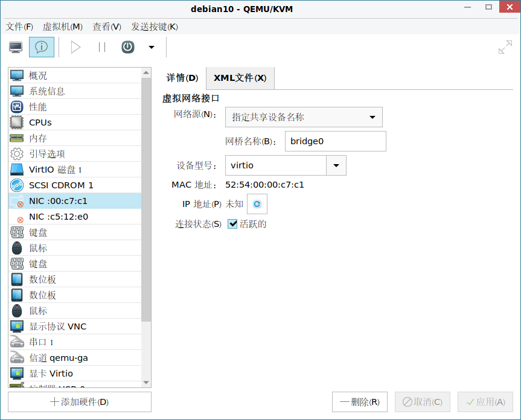Pause the virtual machine
Screen dimensions: 521x420
pyautogui.click(x=102, y=47)
